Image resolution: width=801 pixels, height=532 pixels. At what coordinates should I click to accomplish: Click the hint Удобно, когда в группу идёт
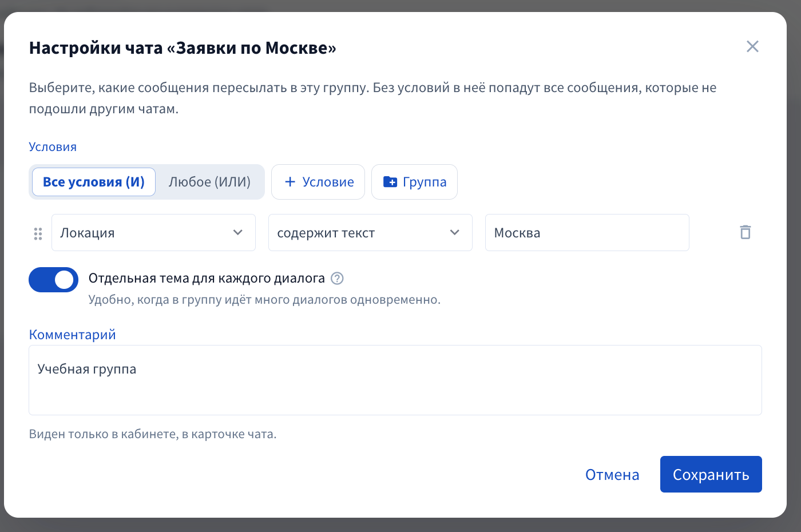pyautogui.click(x=264, y=300)
